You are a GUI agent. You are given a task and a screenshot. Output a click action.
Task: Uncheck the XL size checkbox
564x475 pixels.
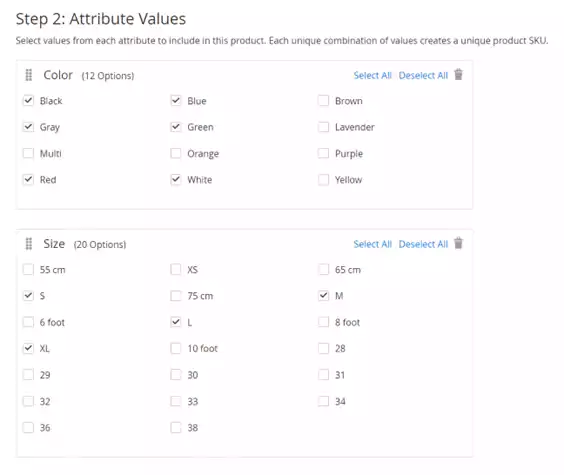point(28,348)
